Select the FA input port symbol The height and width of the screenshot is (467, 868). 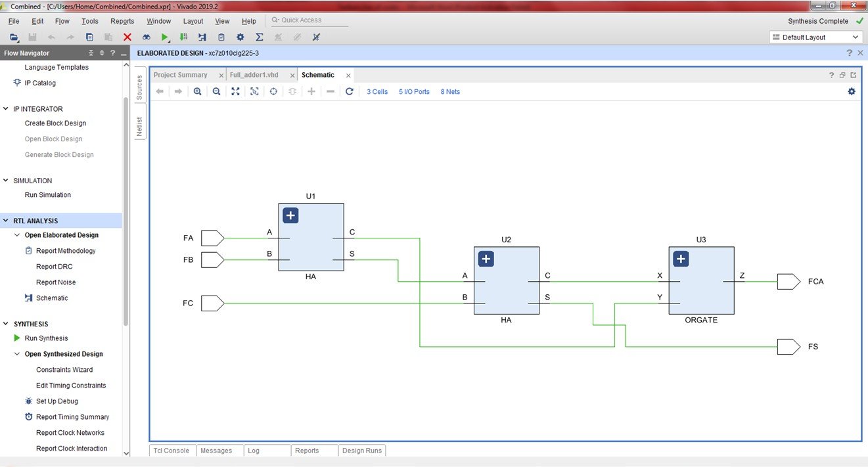point(213,238)
